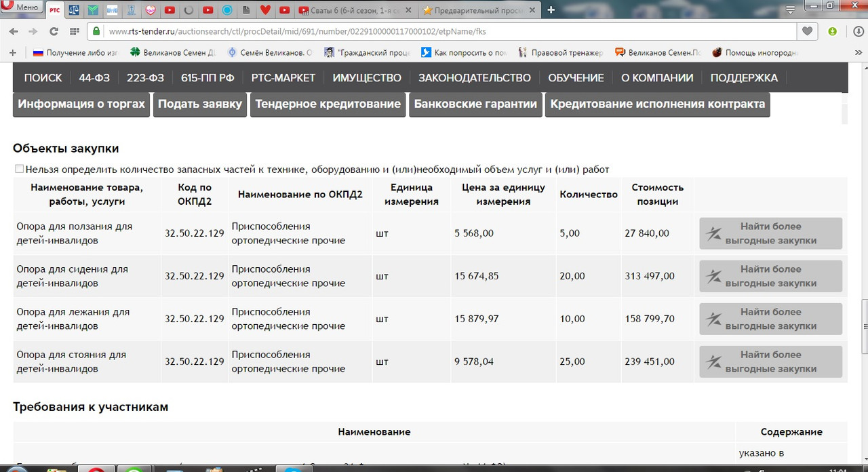Find better purchases for Опора для ползания
Image resolution: width=868 pixels, height=472 pixels.
(x=771, y=233)
